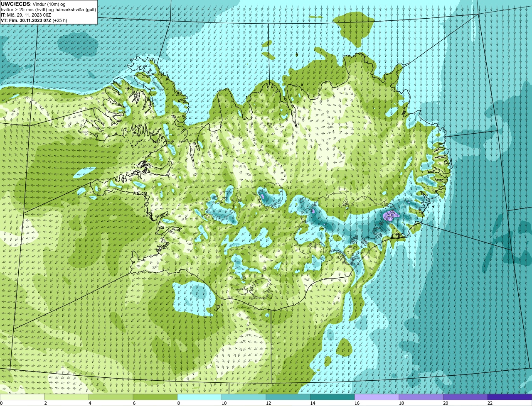Click the legend label "8"
Viewport: 532px width, 406px height.
click(x=179, y=403)
